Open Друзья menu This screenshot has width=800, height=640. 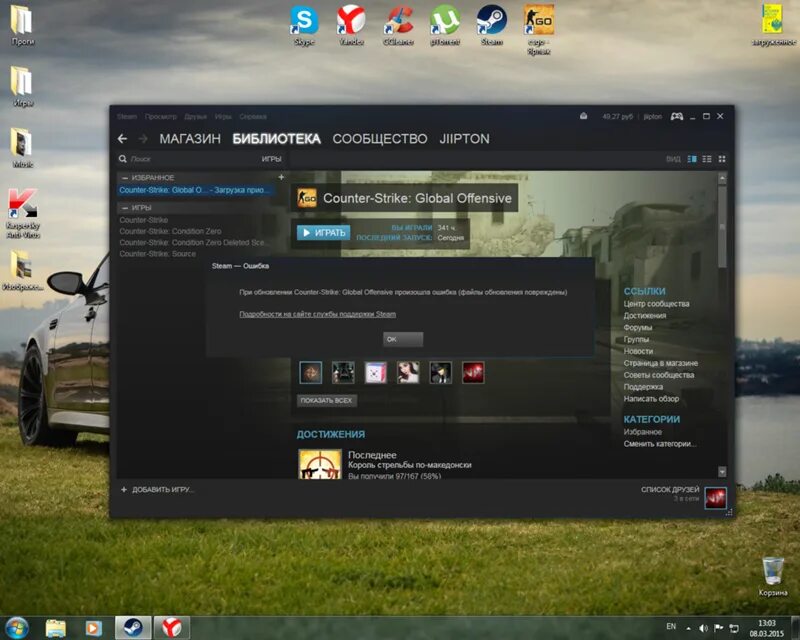tap(195, 116)
